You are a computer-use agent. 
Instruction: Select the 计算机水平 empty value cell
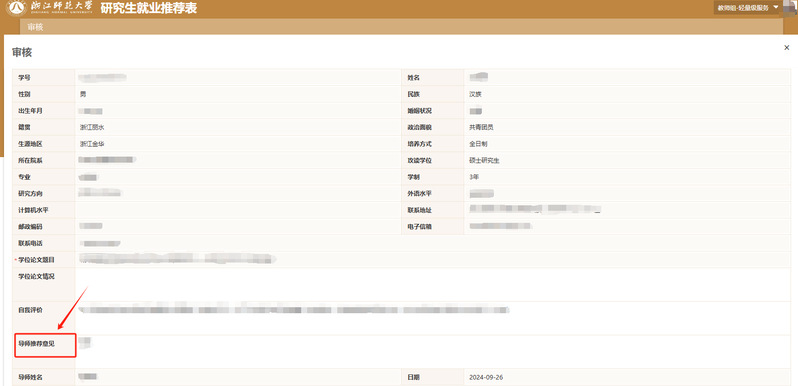[x=238, y=210]
